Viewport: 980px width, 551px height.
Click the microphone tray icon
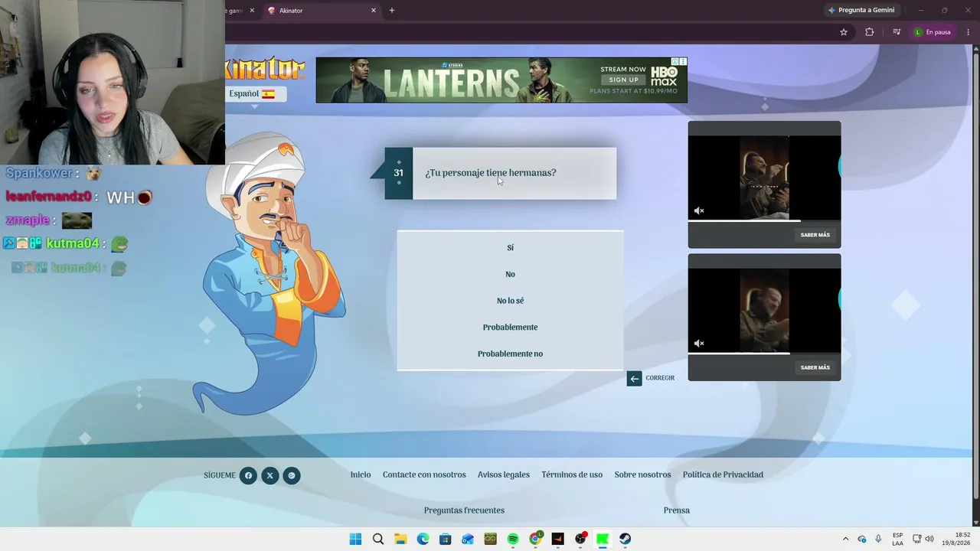click(878, 539)
